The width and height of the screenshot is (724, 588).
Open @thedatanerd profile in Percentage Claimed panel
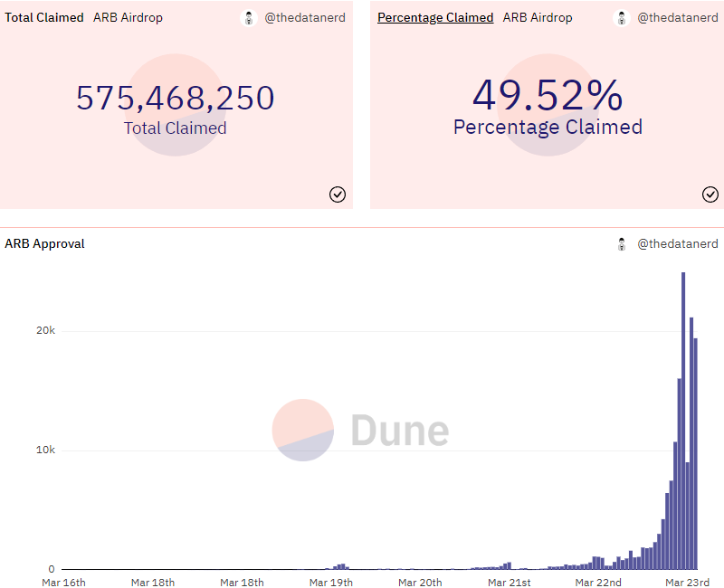click(677, 17)
